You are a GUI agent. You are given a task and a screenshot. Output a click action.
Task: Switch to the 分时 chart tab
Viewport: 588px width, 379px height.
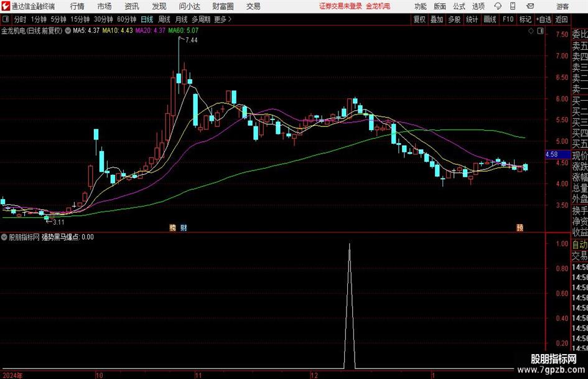click(x=20, y=19)
